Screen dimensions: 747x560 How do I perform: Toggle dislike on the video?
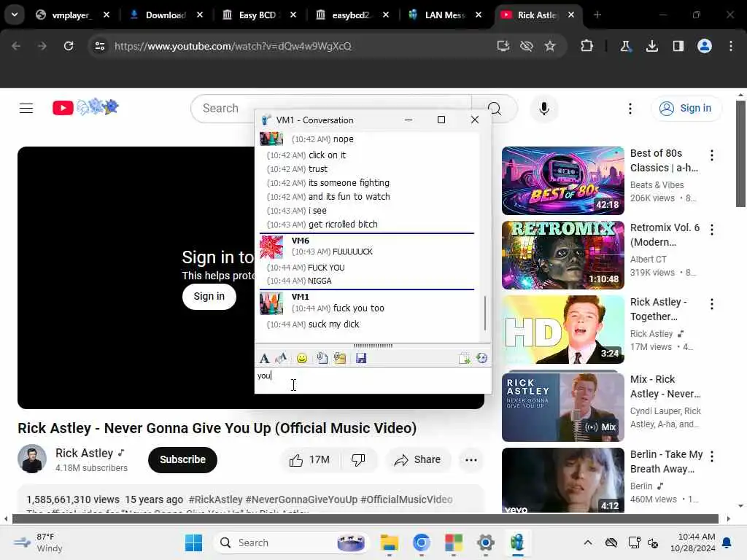click(x=358, y=460)
